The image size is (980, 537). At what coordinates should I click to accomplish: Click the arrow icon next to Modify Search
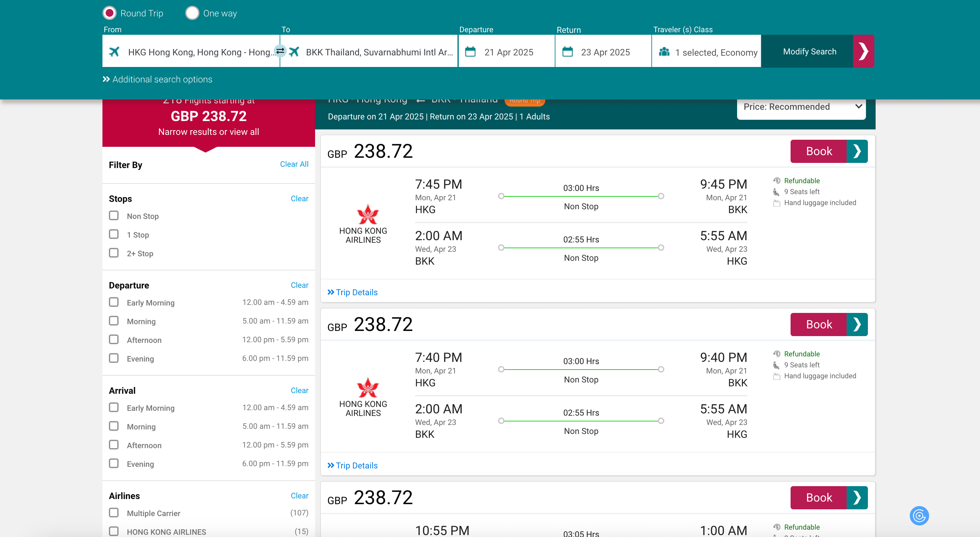pyautogui.click(x=863, y=51)
